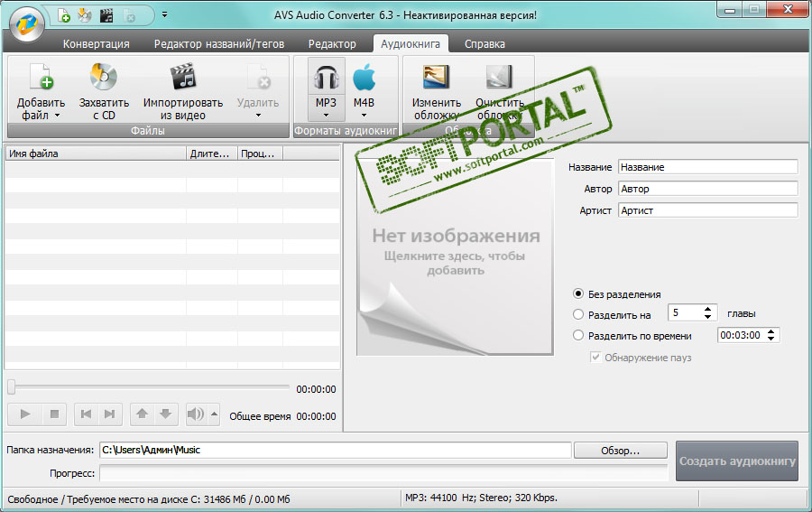Screen dimensions: 812x512
Task: Select Без разделения radio option
Action: coord(578,293)
